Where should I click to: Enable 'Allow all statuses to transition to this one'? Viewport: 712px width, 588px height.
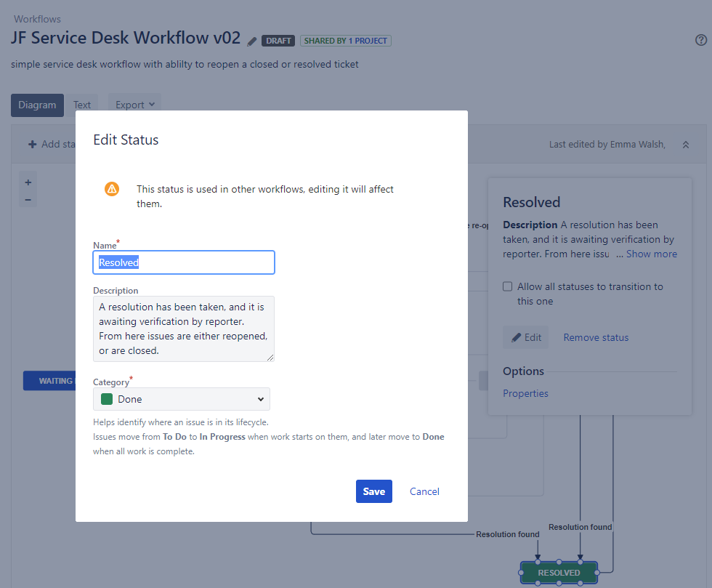click(x=507, y=286)
